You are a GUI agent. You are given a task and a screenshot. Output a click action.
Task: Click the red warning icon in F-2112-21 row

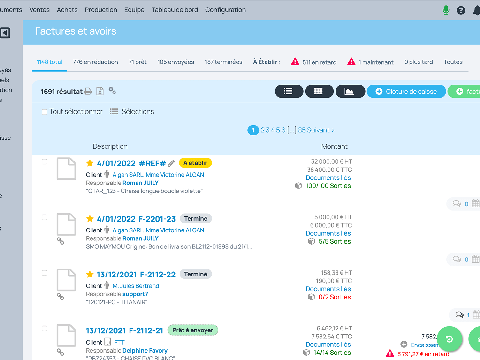click(x=390, y=353)
